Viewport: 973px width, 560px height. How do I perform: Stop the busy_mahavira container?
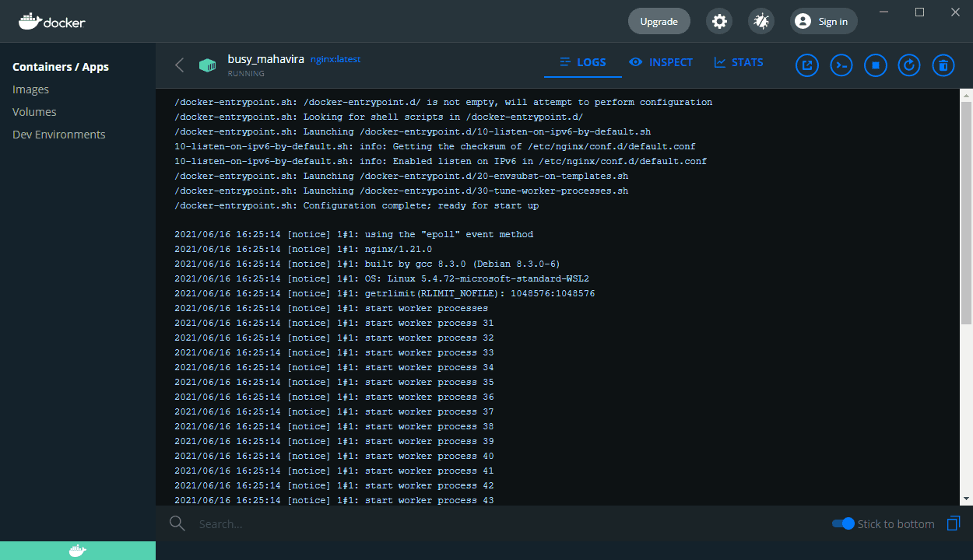point(875,65)
